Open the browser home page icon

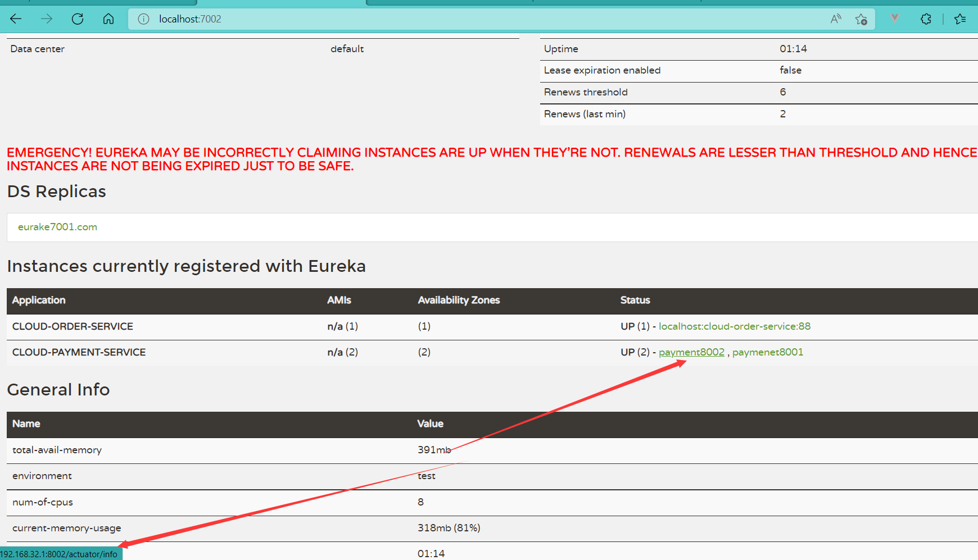(108, 19)
